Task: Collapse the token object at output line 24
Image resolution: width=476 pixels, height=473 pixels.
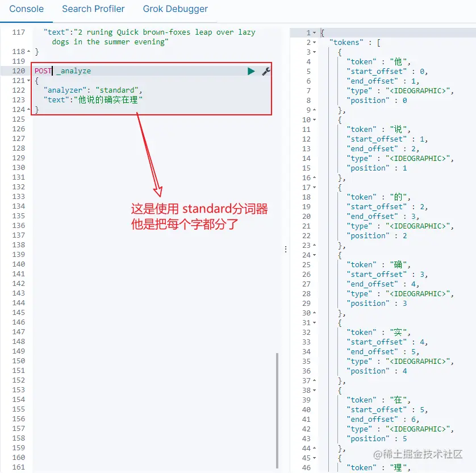Action: (x=315, y=255)
